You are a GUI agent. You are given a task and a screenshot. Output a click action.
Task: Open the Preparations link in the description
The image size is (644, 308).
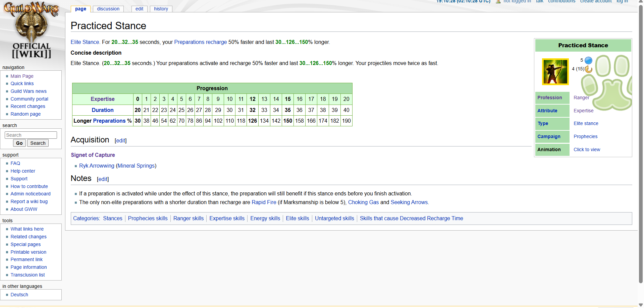pyautogui.click(x=189, y=42)
